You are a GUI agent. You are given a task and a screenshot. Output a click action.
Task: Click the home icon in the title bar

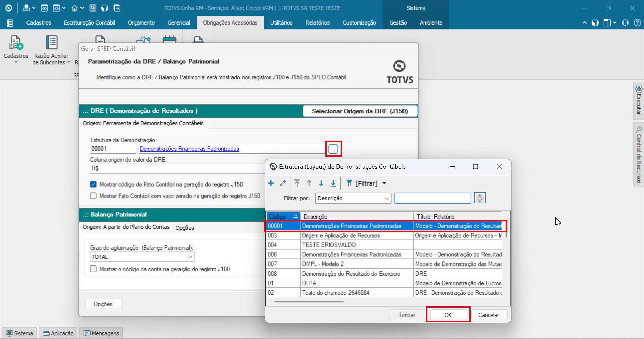(x=74, y=8)
